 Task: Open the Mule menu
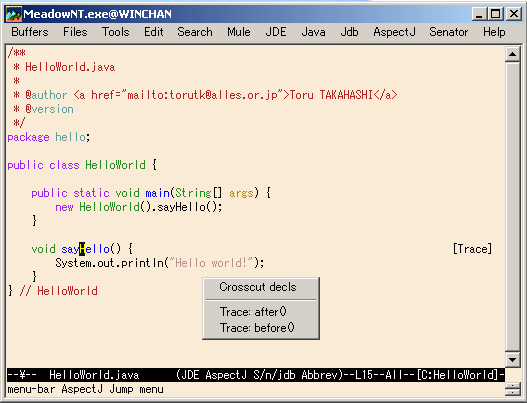click(239, 32)
